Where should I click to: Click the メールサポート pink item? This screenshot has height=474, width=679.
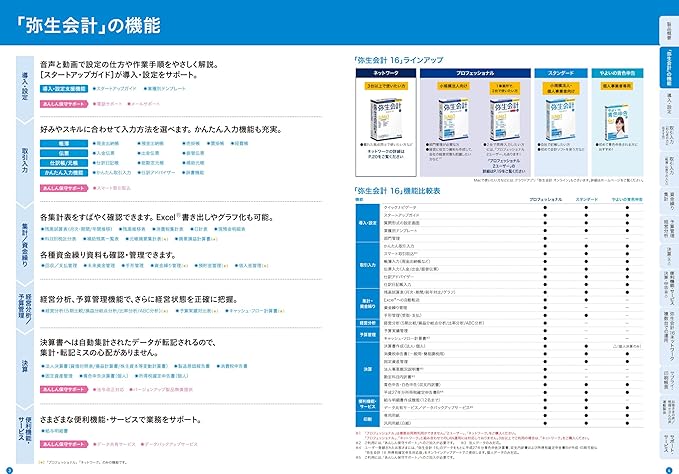tap(144, 104)
